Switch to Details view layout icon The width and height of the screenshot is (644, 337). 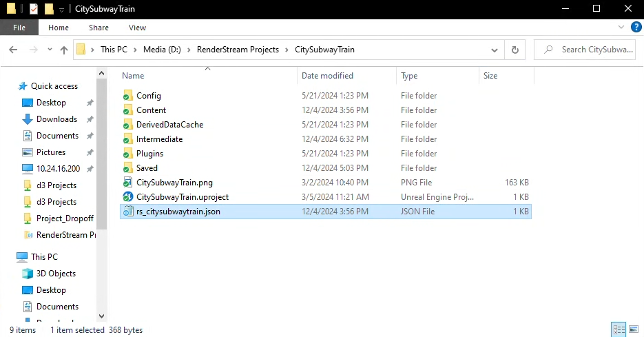click(619, 329)
